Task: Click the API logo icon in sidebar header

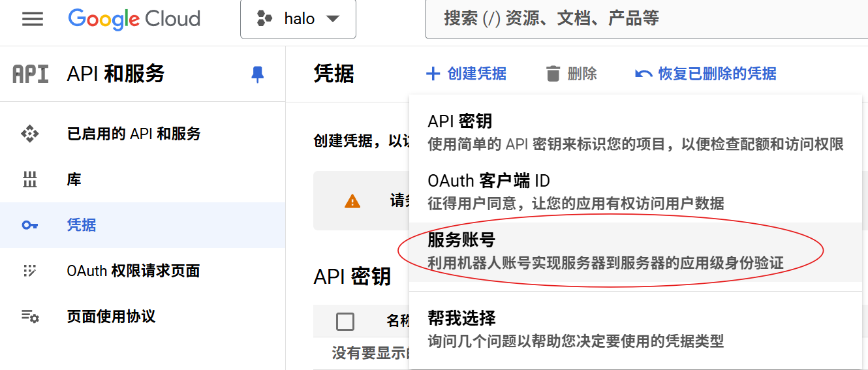Action: (x=31, y=74)
